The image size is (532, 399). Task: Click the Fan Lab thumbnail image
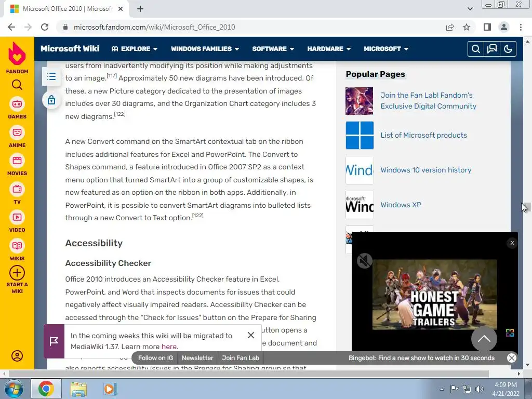pyautogui.click(x=360, y=101)
